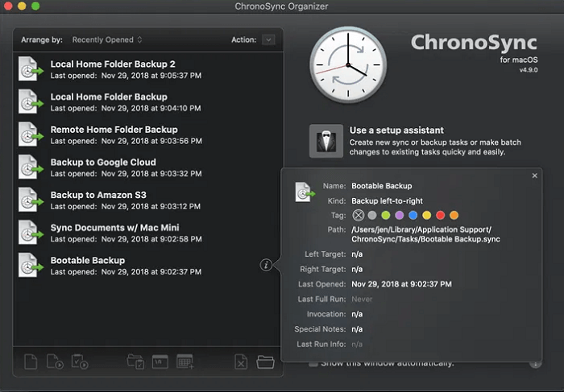Image resolution: width=564 pixels, height=392 pixels.
Task: Click 'Last opened' line with time 9:02:58 PM
Action: (126, 239)
